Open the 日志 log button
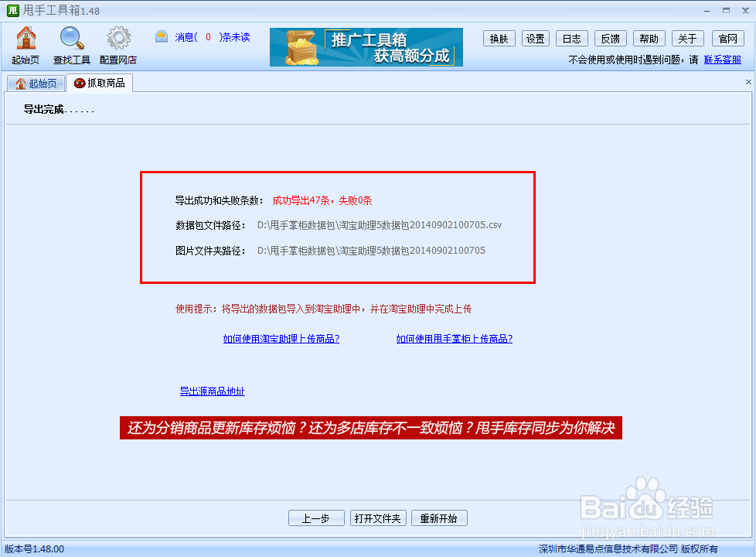 pos(571,38)
